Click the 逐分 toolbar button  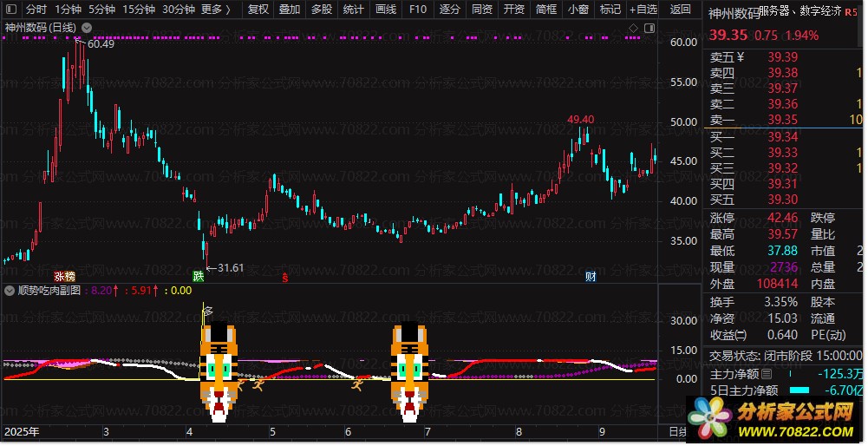pyautogui.click(x=449, y=10)
